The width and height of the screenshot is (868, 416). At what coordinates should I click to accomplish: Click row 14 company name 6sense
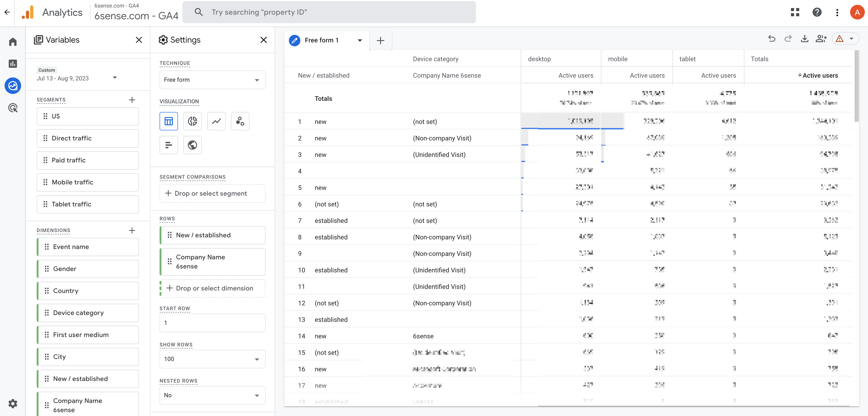click(x=423, y=336)
